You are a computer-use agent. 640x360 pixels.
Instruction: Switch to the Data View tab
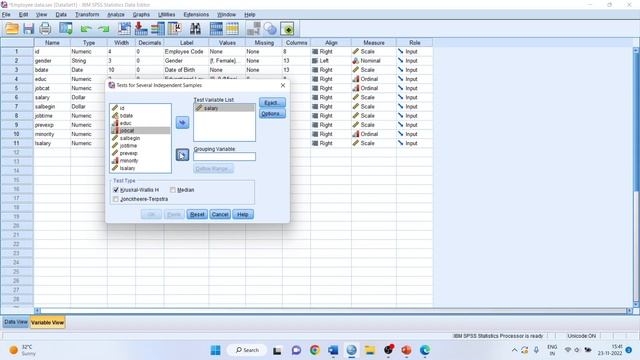(x=16, y=322)
